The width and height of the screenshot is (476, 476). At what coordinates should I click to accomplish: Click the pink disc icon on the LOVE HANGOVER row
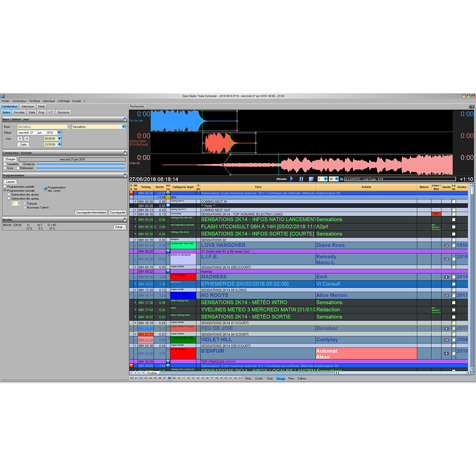[446, 245]
